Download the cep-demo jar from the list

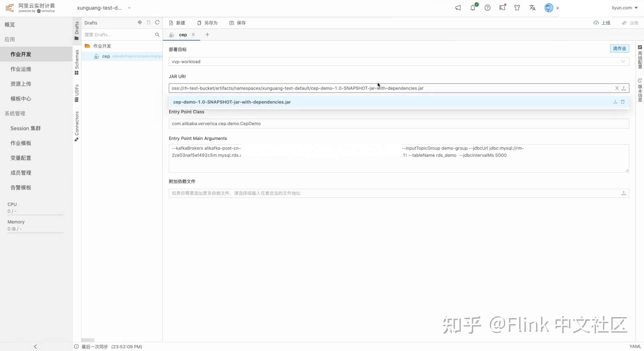pos(615,102)
